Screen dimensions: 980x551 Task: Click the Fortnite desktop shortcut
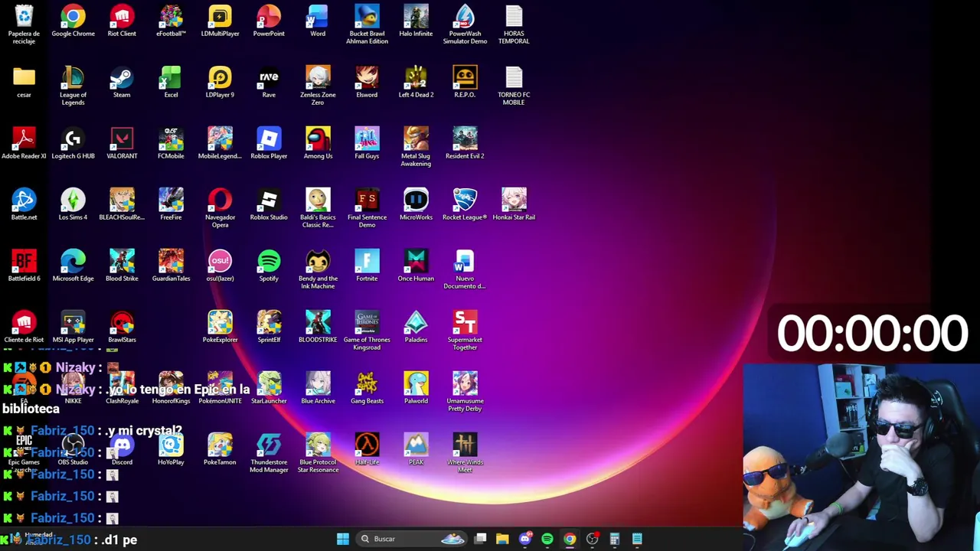pyautogui.click(x=367, y=266)
